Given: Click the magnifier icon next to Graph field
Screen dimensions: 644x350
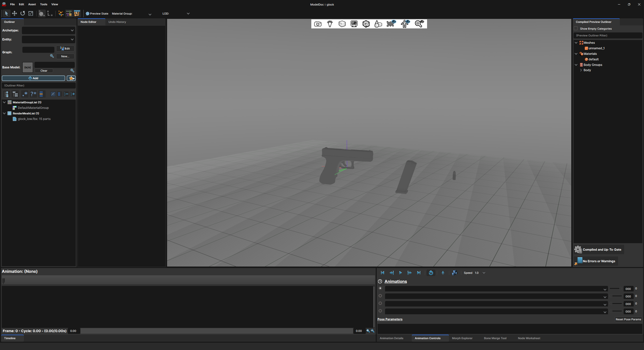Looking at the screenshot, I should 52,56.
